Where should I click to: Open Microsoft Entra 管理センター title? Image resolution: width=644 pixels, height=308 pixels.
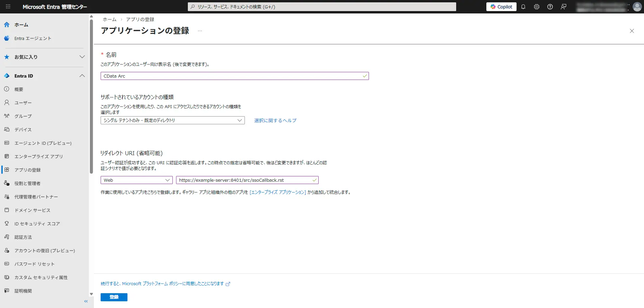(55, 7)
